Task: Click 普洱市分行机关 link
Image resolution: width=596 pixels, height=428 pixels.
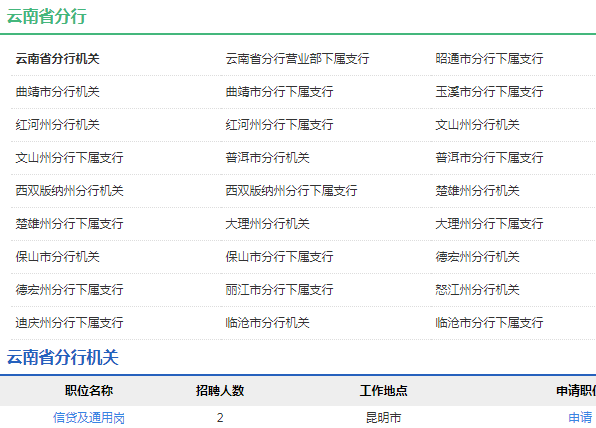Action: [267, 158]
